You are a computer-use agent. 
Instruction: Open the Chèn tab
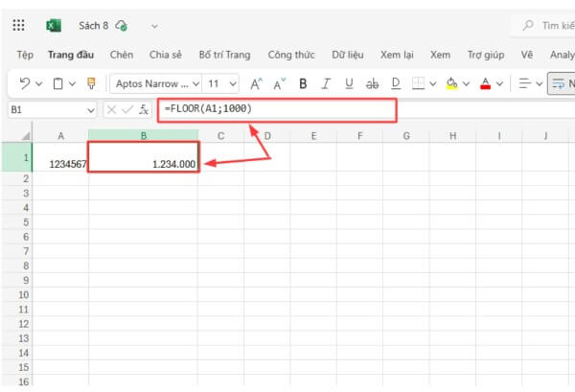[x=122, y=55]
